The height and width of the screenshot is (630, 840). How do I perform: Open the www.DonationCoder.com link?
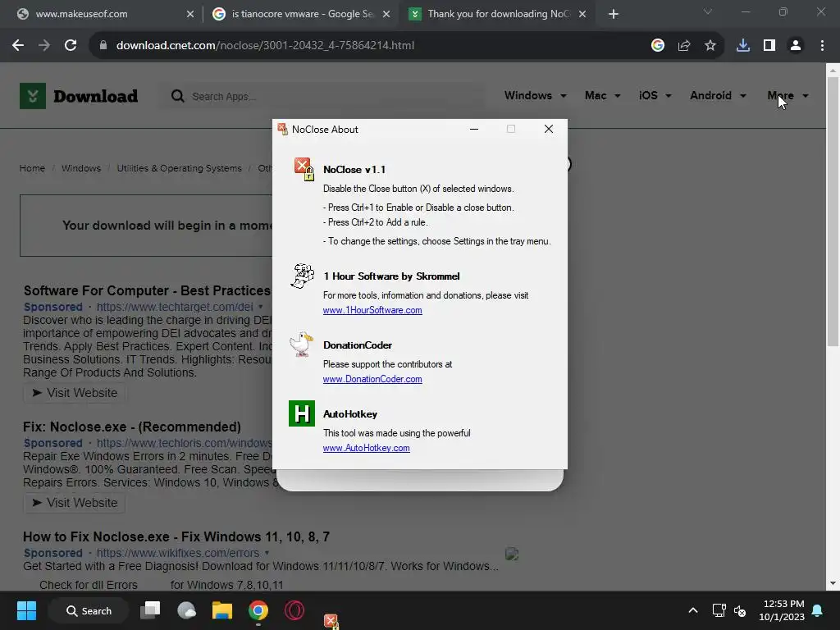coord(372,379)
